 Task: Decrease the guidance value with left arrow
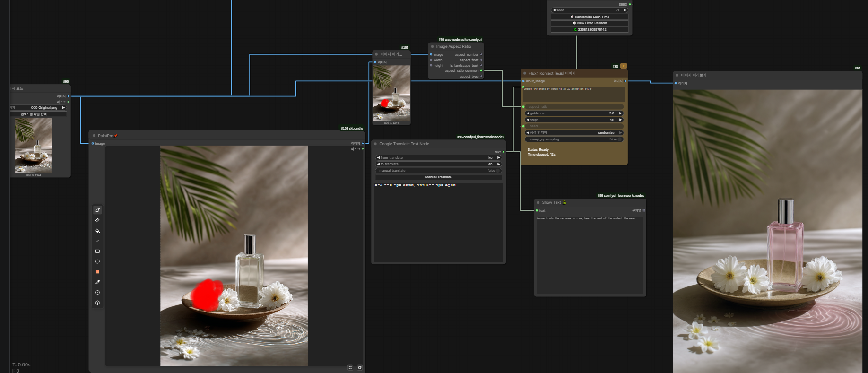[528, 113]
